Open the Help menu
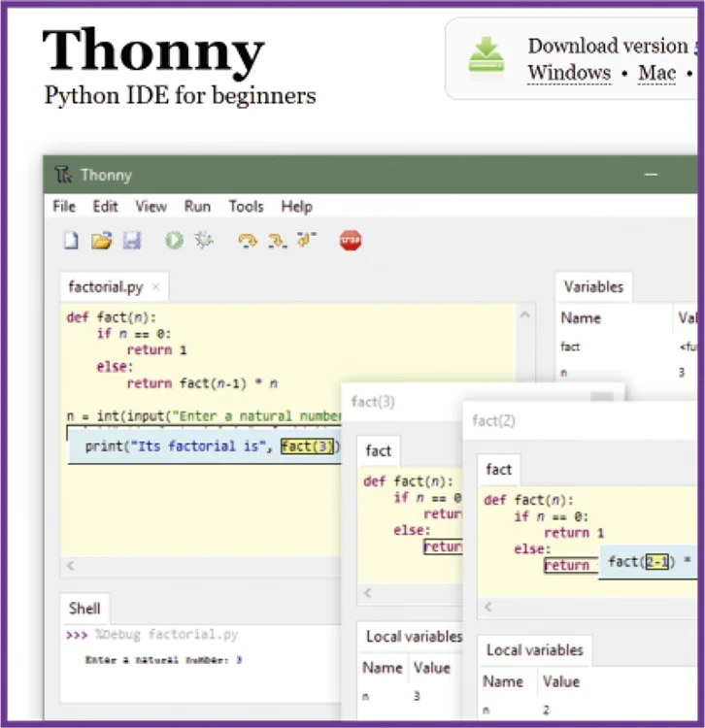 point(297,207)
